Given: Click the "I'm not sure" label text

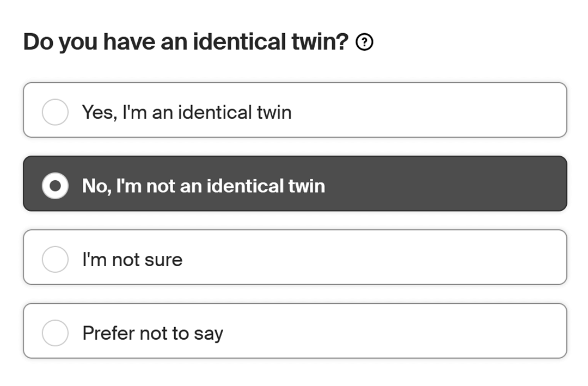Looking at the screenshot, I should [x=132, y=260].
